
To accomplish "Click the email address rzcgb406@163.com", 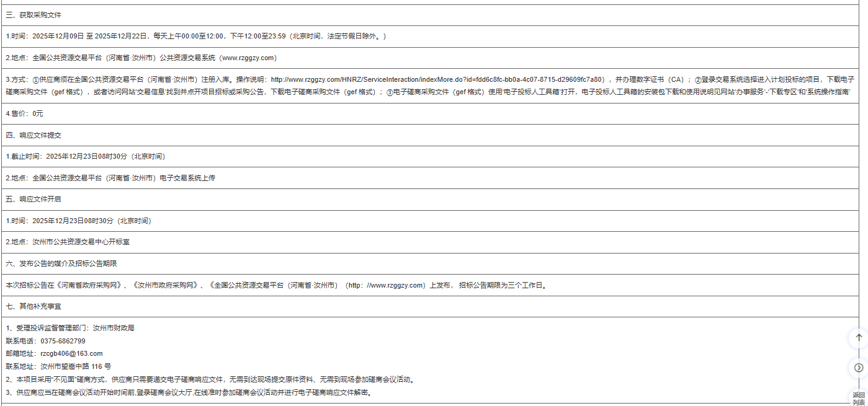I will (71, 353).
